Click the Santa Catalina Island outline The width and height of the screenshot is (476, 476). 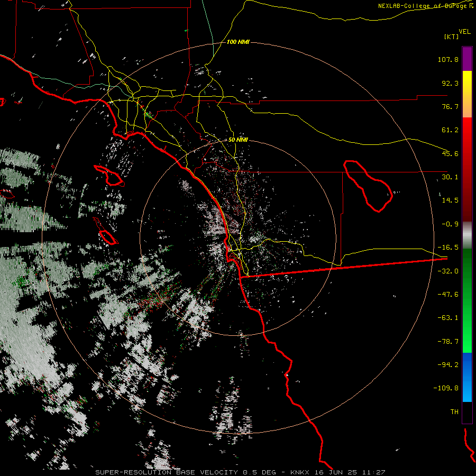coord(109,176)
